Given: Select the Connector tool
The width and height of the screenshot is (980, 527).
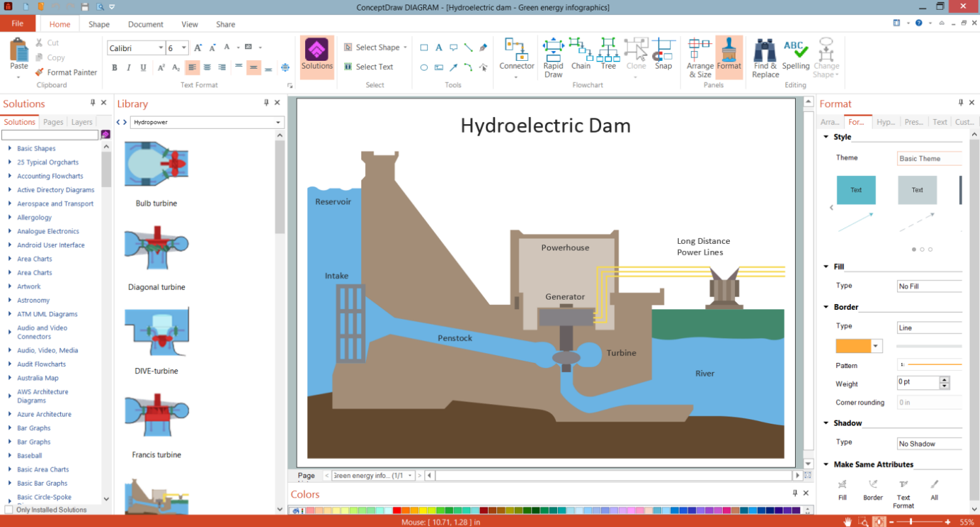Looking at the screenshot, I should [x=517, y=57].
